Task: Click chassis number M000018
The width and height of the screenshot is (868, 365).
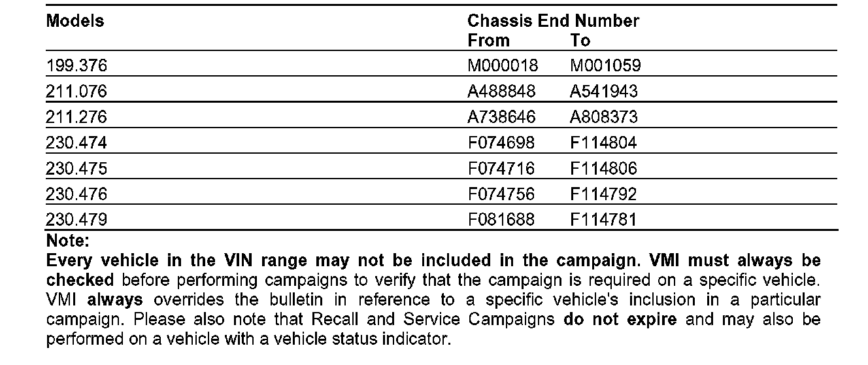Action: (503, 65)
